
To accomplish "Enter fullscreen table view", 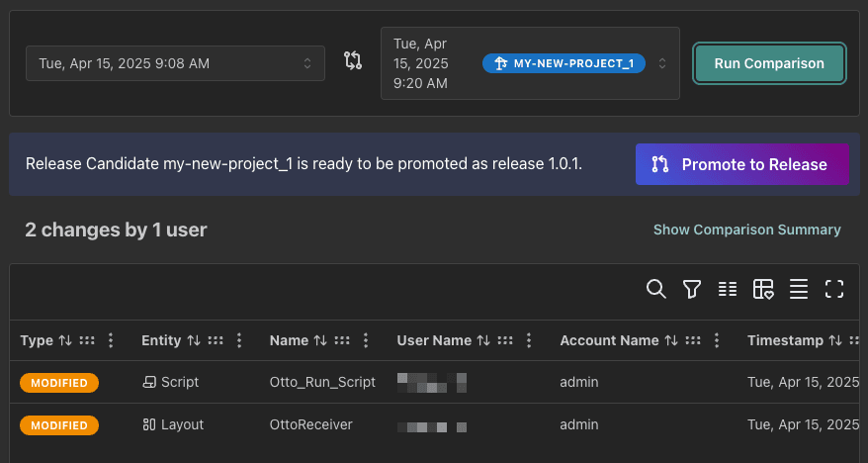I will point(834,289).
